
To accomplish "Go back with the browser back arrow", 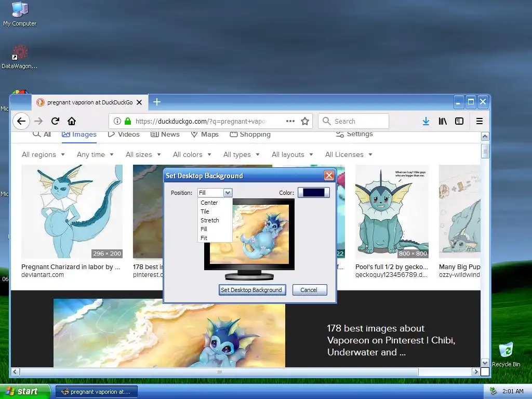I will tap(21, 121).
